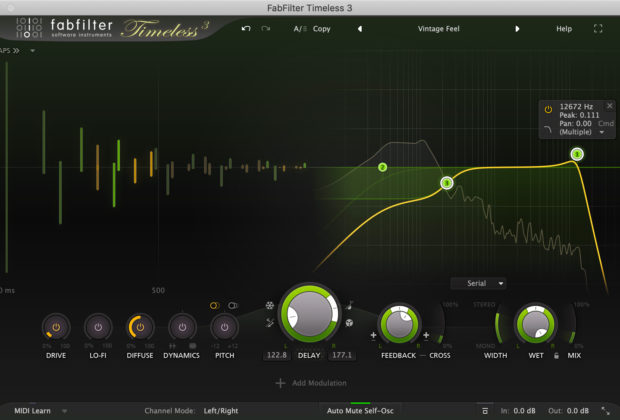
Task: Toggle the Drive effect power button
Action: (56, 327)
